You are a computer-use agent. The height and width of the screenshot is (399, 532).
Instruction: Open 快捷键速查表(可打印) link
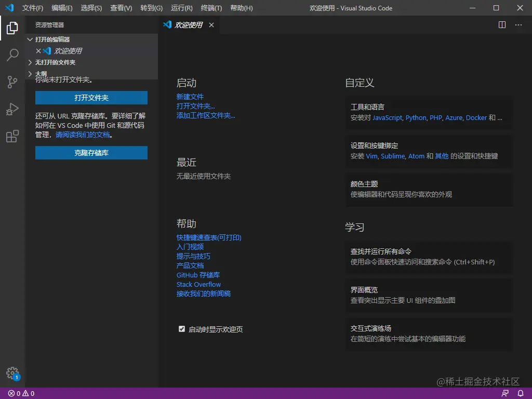[209, 237]
